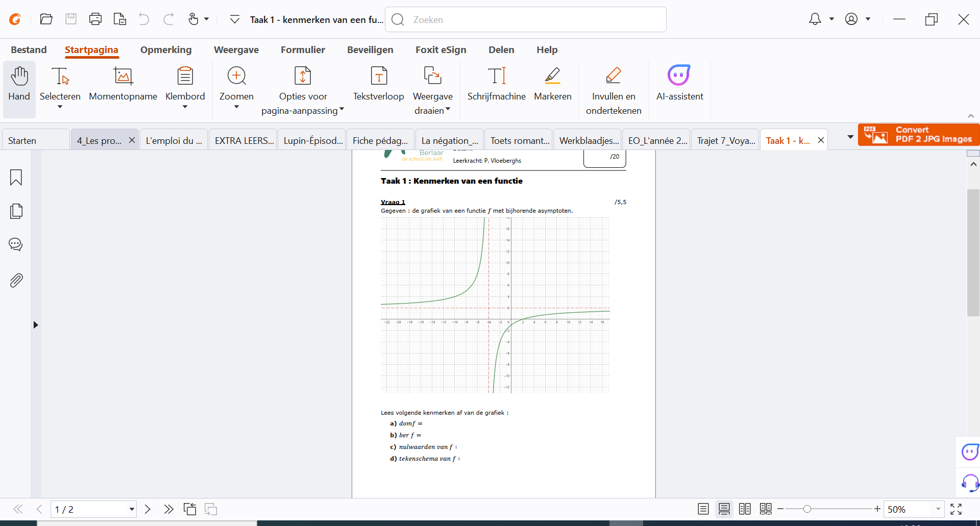Open the comments side panel
Viewport: 980px width, 526px height.
pos(16,244)
